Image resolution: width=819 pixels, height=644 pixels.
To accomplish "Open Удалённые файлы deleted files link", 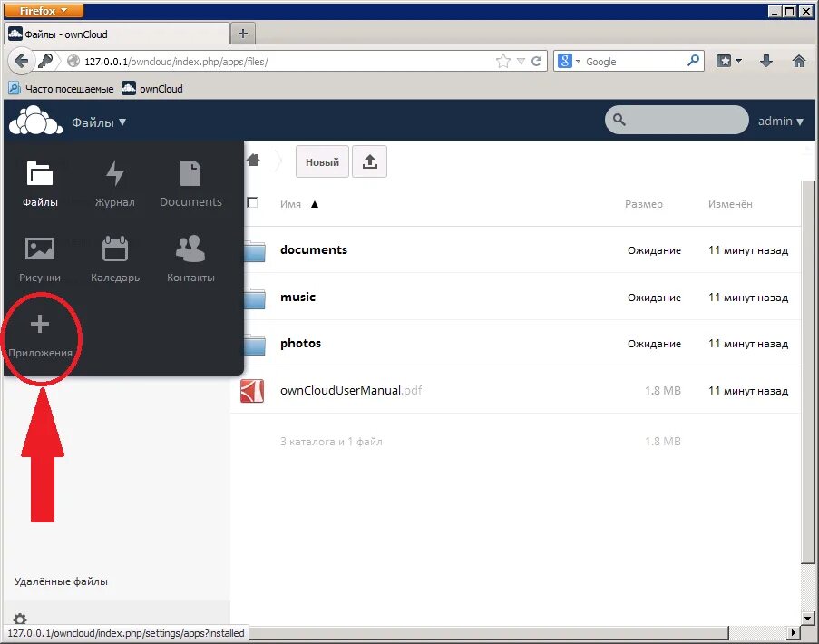I will click(61, 581).
